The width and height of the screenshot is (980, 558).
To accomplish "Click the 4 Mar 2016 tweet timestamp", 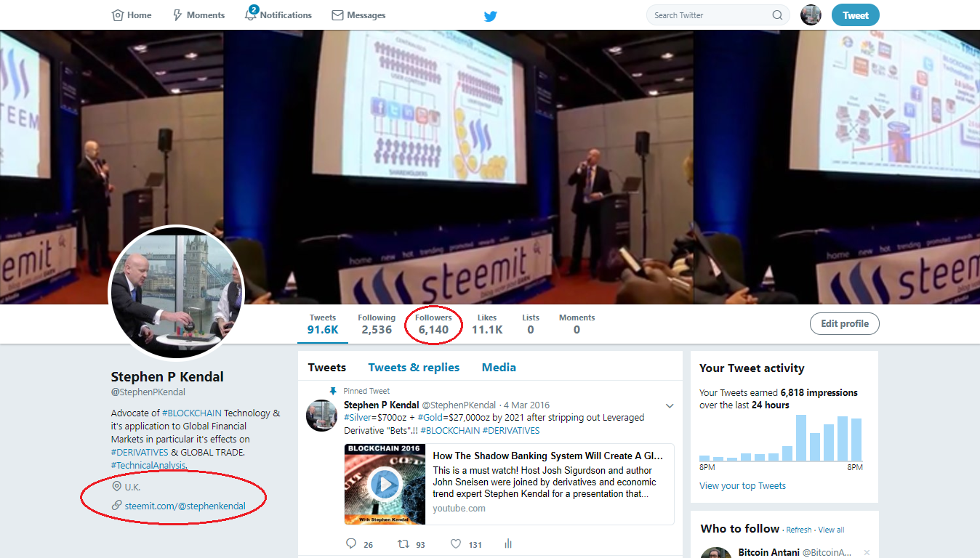I will (x=527, y=405).
